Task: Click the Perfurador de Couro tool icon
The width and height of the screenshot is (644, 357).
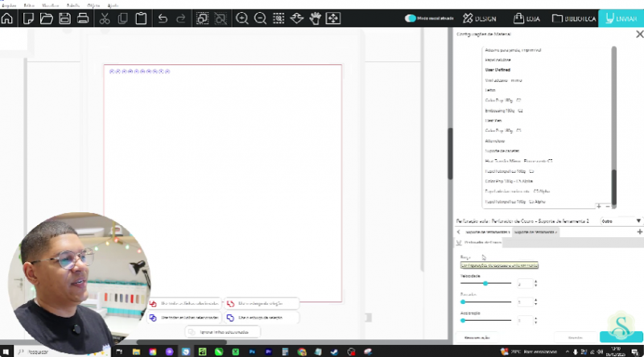Action: [x=459, y=243]
